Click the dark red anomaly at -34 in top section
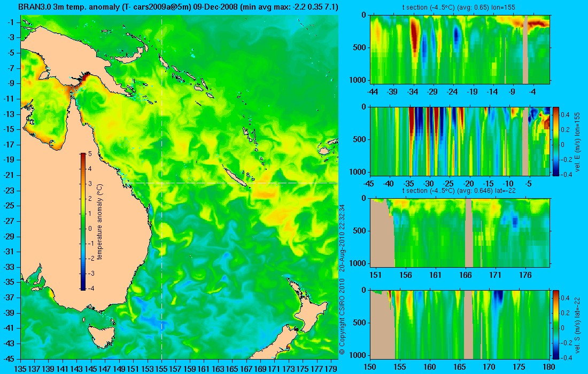Viewport: 588px width, 374px height. [x=414, y=37]
